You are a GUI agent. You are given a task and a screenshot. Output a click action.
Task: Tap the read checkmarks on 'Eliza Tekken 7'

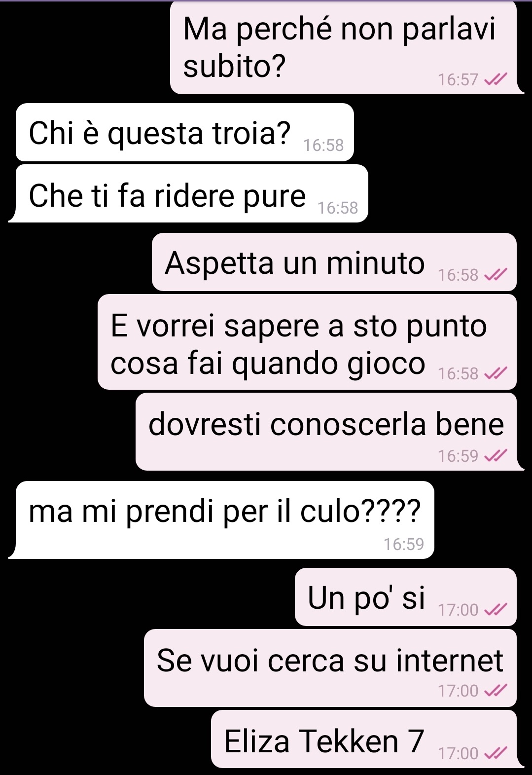pyautogui.click(x=496, y=753)
